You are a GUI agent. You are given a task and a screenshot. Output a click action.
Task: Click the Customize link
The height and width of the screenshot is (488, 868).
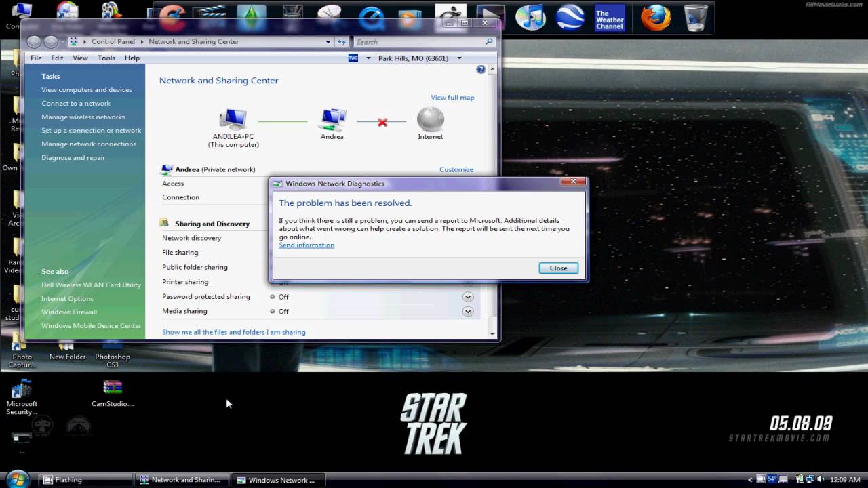tap(456, 170)
